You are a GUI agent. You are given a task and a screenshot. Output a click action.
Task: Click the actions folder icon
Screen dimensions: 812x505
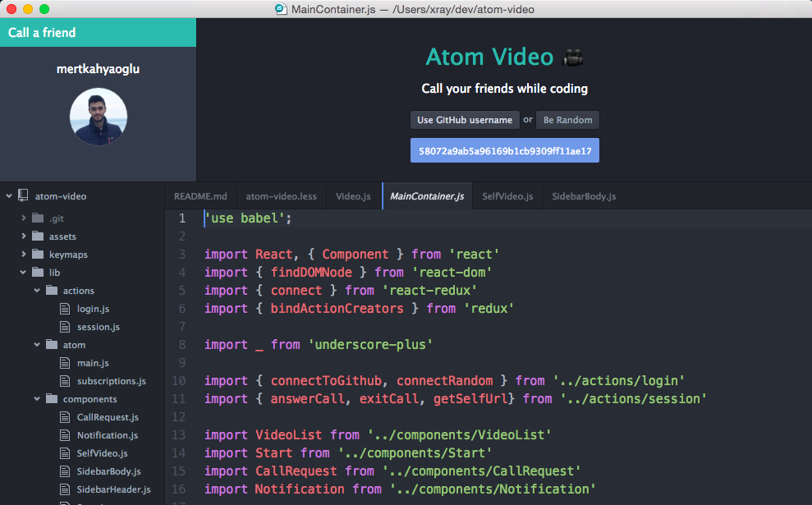coord(51,291)
